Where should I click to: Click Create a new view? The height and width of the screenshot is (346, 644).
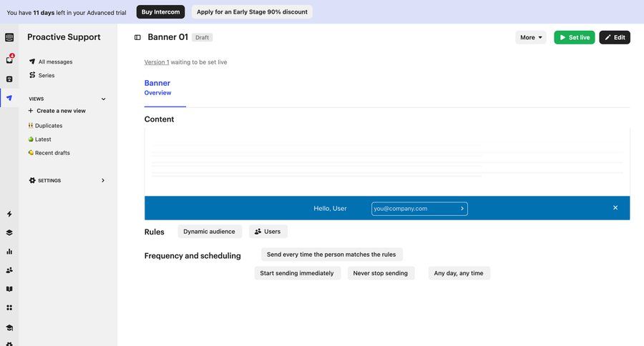coord(61,111)
